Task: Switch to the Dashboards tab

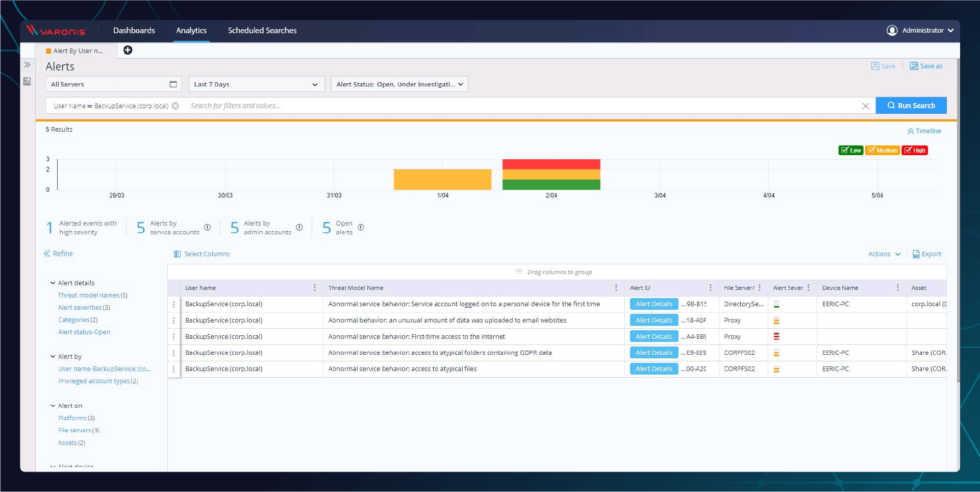Action: click(x=134, y=30)
